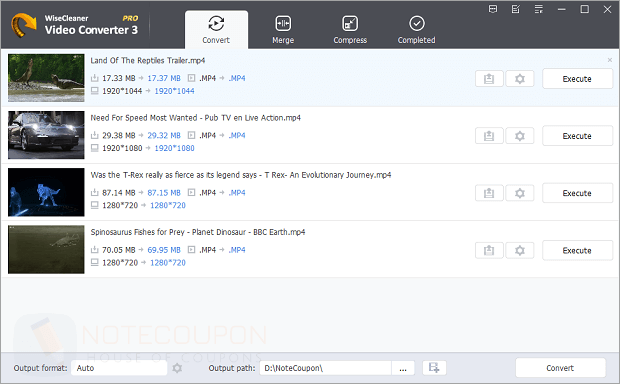Viewport: 620px width, 384px height.
Task: Click output resolution 1280*720 for T-Rex video
Action: tap(168, 205)
